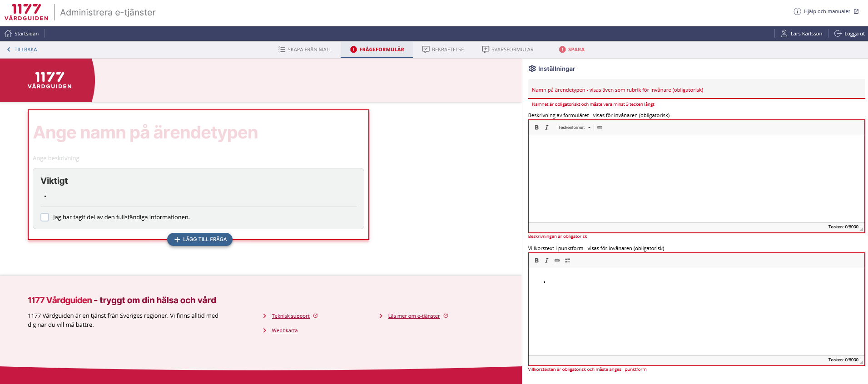Toggle bold in the Beskrivning editor
Image resolution: width=868 pixels, height=384 pixels.
click(536, 128)
